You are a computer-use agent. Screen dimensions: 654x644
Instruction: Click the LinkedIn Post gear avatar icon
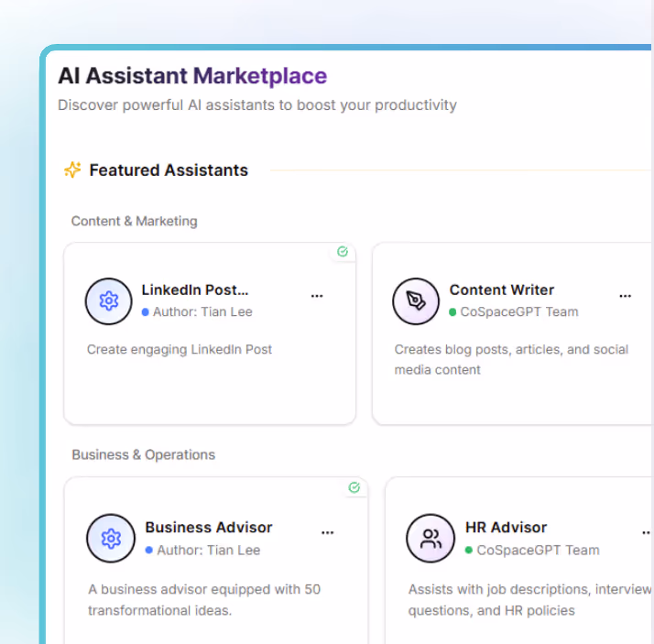pyautogui.click(x=109, y=301)
